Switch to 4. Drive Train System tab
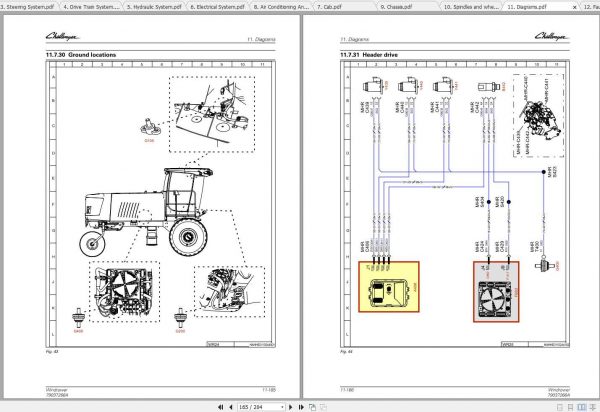The image size is (600, 412). (x=91, y=7)
